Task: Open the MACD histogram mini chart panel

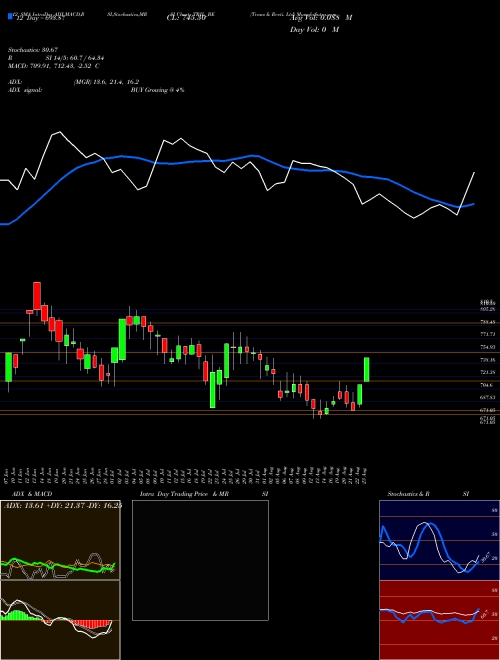Action: coord(60,620)
